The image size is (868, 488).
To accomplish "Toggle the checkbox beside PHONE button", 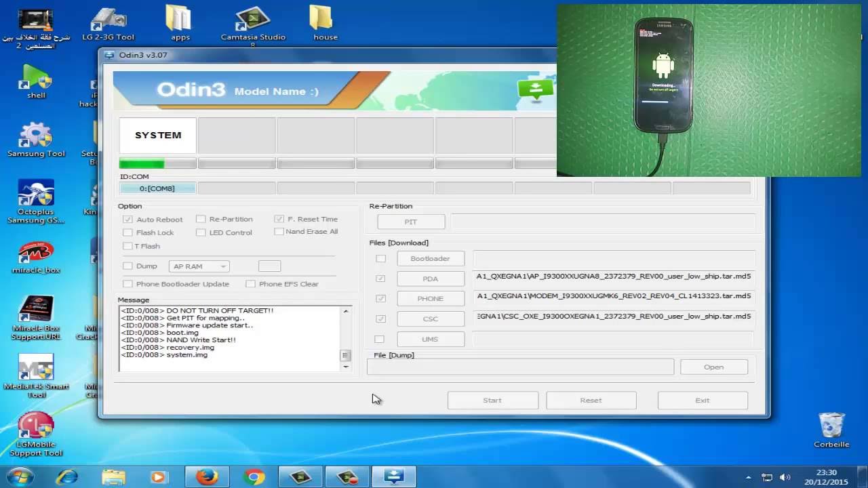I will 380,298.
